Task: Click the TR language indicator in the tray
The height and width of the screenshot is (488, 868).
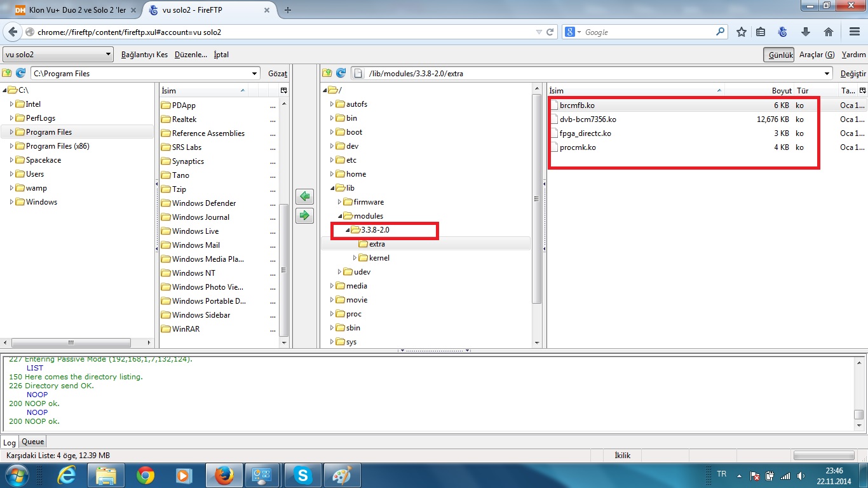Action: (x=721, y=474)
